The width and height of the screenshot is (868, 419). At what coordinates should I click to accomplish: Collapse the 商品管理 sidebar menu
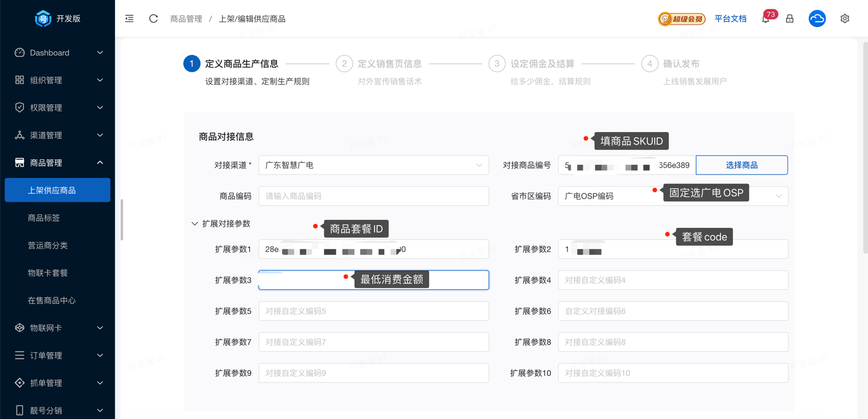tap(57, 163)
